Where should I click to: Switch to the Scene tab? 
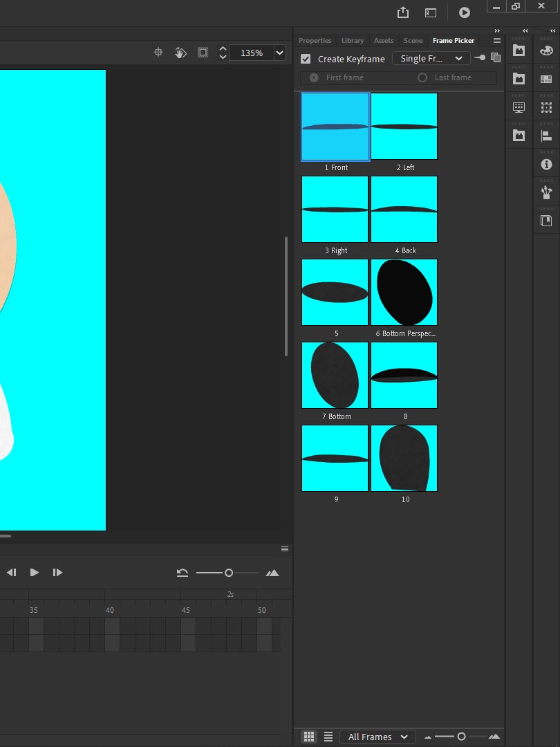tap(413, 41)
